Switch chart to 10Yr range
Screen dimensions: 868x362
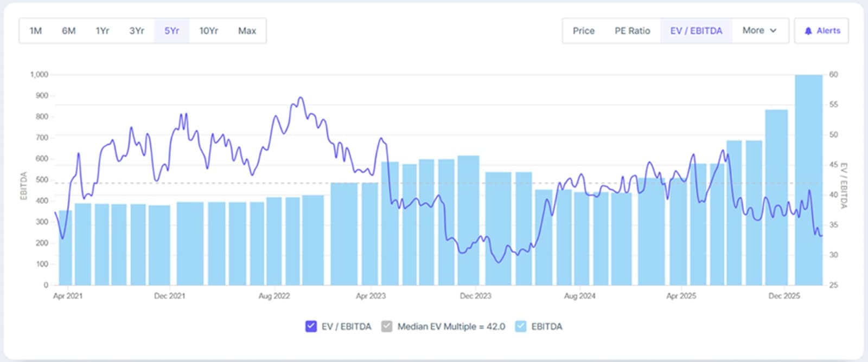(209, 31)
